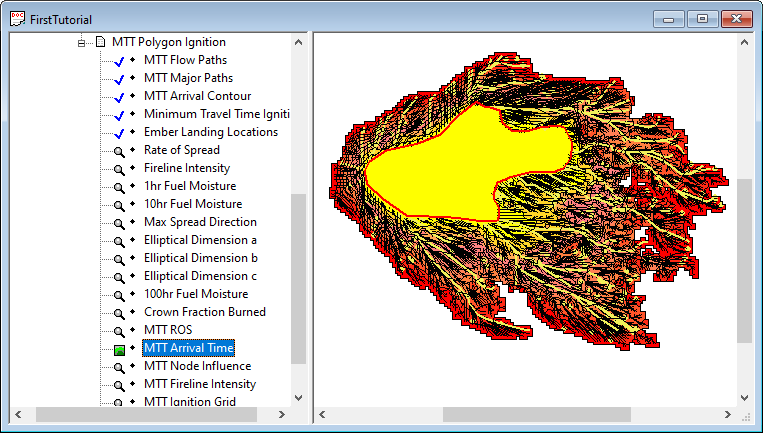Select the MTT Major Paths item
The height and width of the screenshot is (433, 763).
tap(188, 78)
